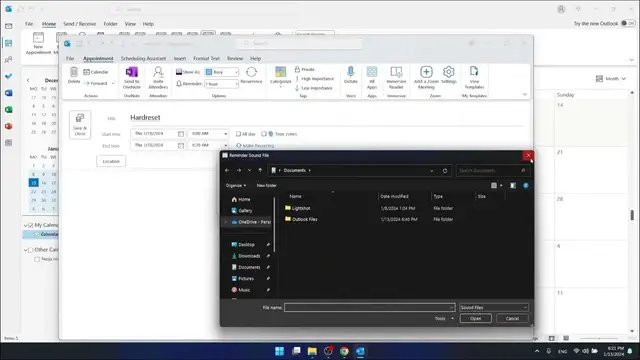
Task: Click the Location button
Action: pyautogui.click(x=111, y=161)
